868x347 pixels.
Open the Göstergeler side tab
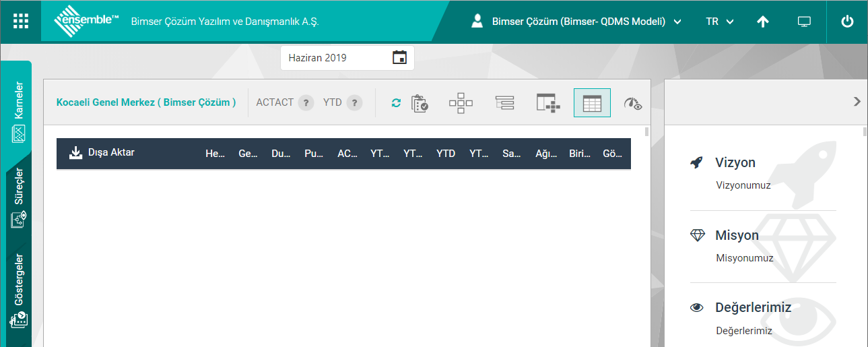pyautogui.click(x=19, y=291)
